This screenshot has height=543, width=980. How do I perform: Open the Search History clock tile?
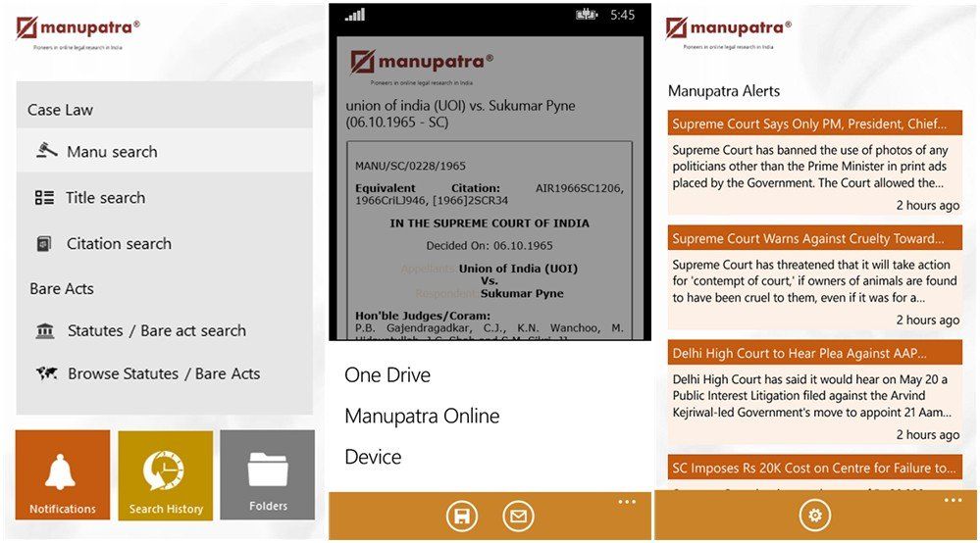click(166, 475)
